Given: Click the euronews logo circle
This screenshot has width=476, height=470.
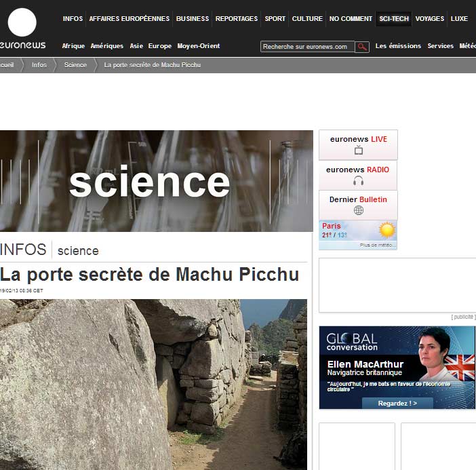Looking at the screenshot, I should point(22,22).
